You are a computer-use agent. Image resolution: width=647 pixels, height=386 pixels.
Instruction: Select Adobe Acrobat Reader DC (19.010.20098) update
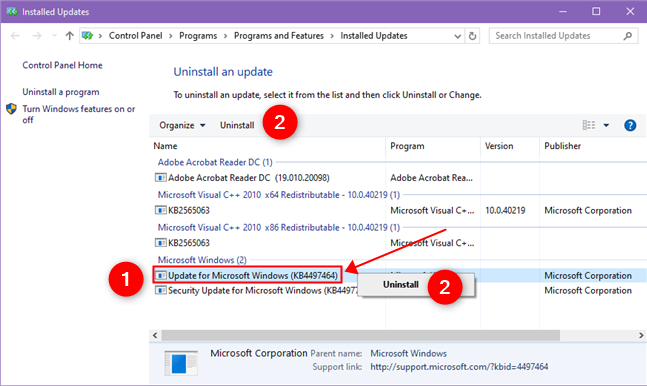[248, 178]
